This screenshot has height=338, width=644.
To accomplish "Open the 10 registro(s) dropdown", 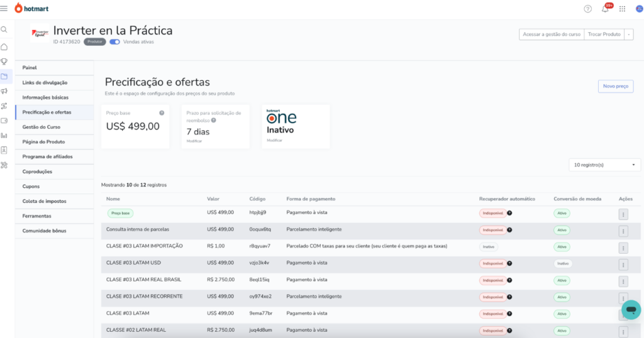I will tap(604, 165).
